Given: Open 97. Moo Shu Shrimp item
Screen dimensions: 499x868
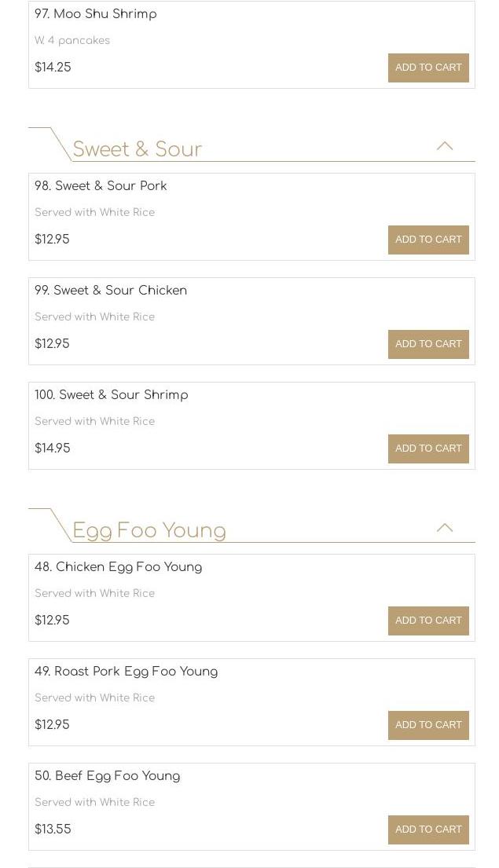Looking at the screenshot, I should click(x=96, y=15).
